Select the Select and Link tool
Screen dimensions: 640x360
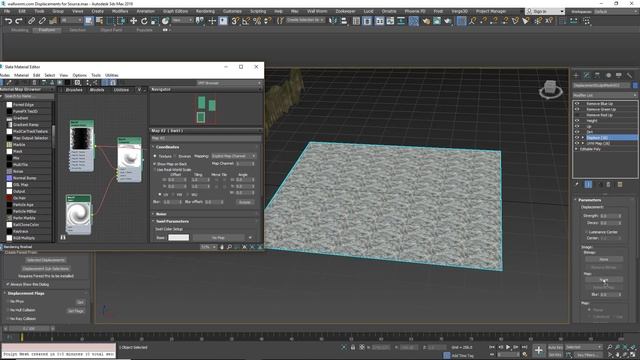click(x=31, y=21)
